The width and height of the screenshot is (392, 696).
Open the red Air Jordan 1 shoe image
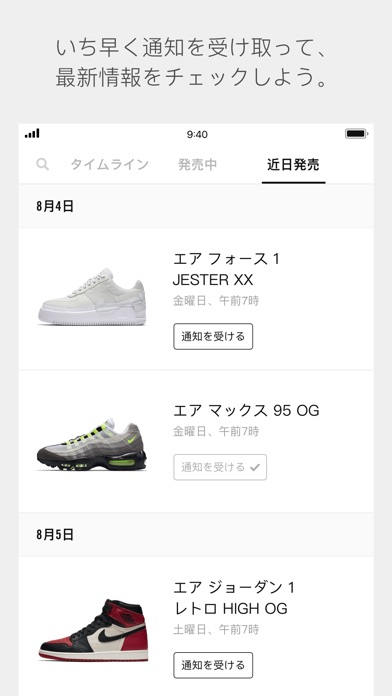[x=93, y=630]
